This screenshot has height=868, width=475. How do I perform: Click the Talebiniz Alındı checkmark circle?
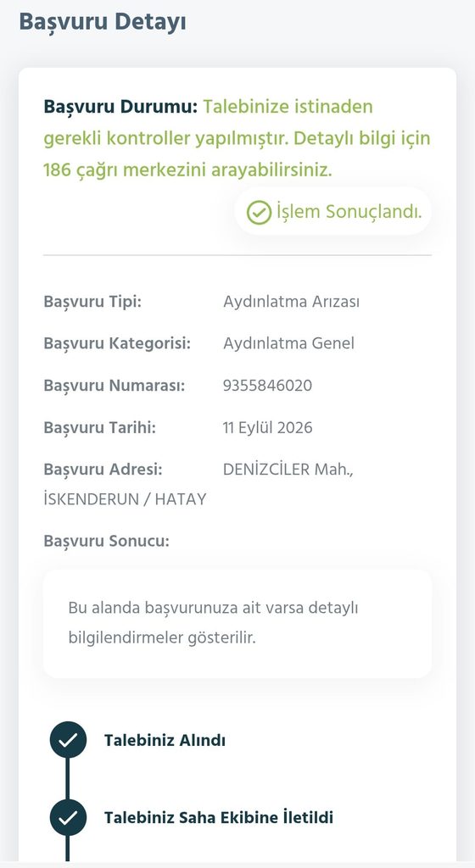pyautogui.click(x=68, y=740)
